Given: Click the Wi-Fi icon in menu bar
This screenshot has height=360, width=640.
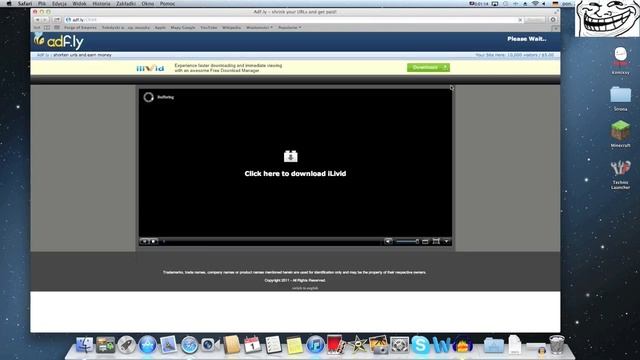Looking at the screenshot, I should click(x=535, y=4).
